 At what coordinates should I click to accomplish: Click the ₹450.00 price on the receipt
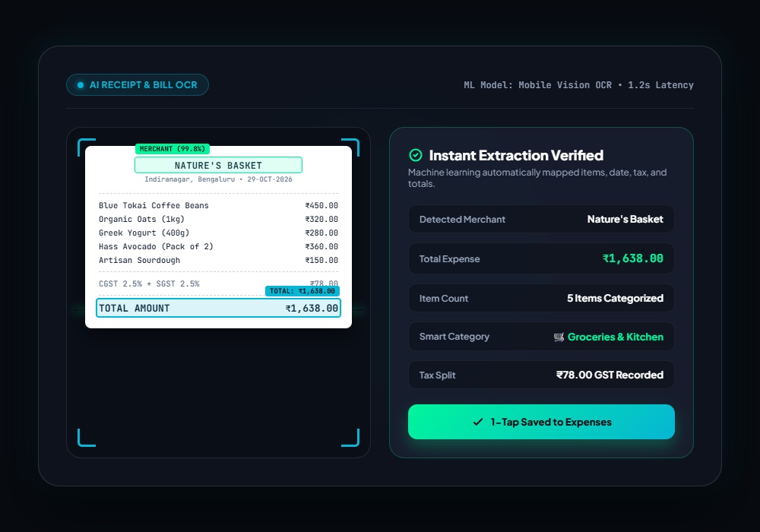[321, 205]
